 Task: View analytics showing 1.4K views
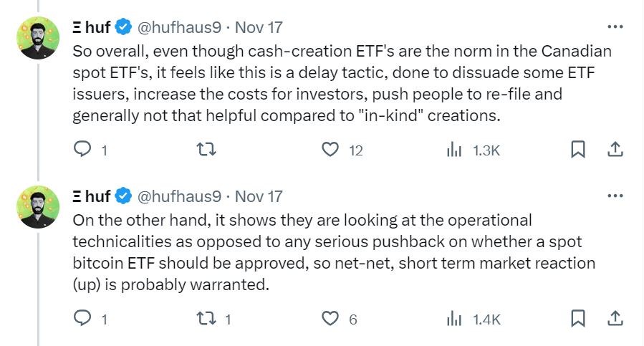coord(454,319)
